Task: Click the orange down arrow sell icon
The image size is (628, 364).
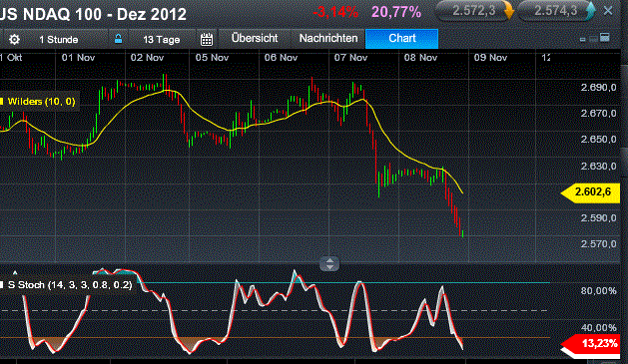Action: point(508,11)
